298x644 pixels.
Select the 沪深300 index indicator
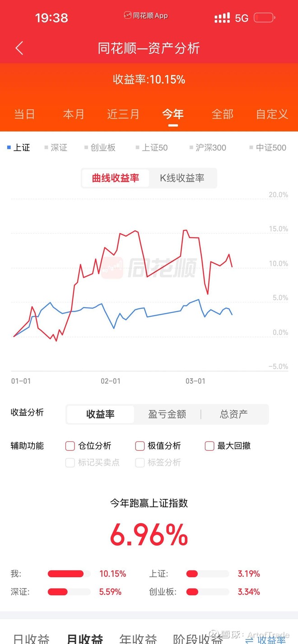click(x=207, y=147)
